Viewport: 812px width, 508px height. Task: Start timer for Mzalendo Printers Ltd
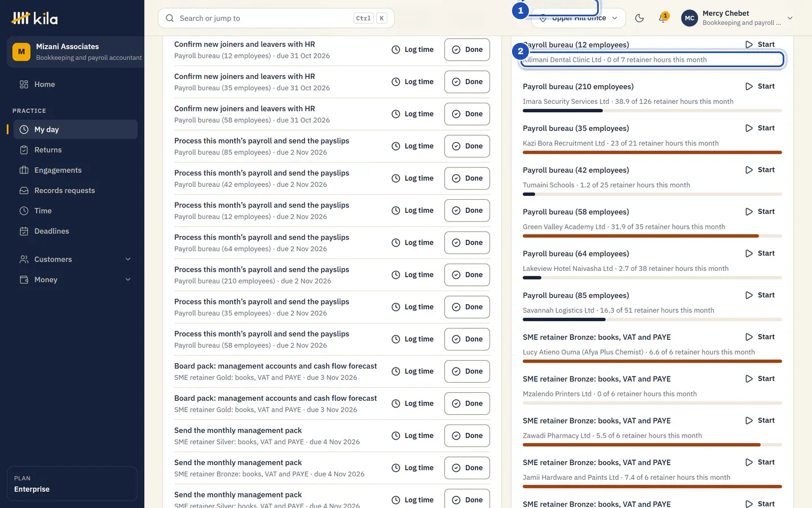[x=760, y=379]
